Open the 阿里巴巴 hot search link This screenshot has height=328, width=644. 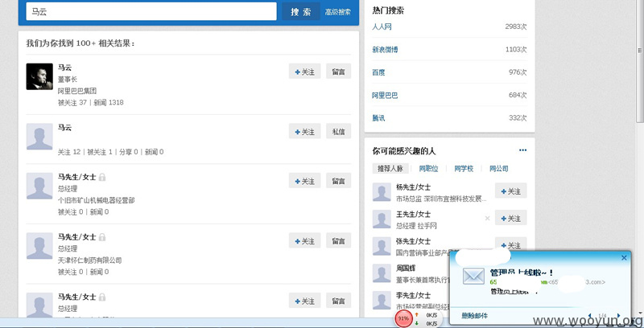pos(385,96)
